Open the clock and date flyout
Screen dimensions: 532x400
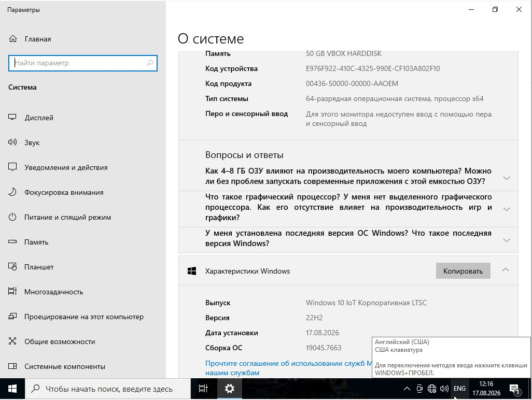(486, 389)
